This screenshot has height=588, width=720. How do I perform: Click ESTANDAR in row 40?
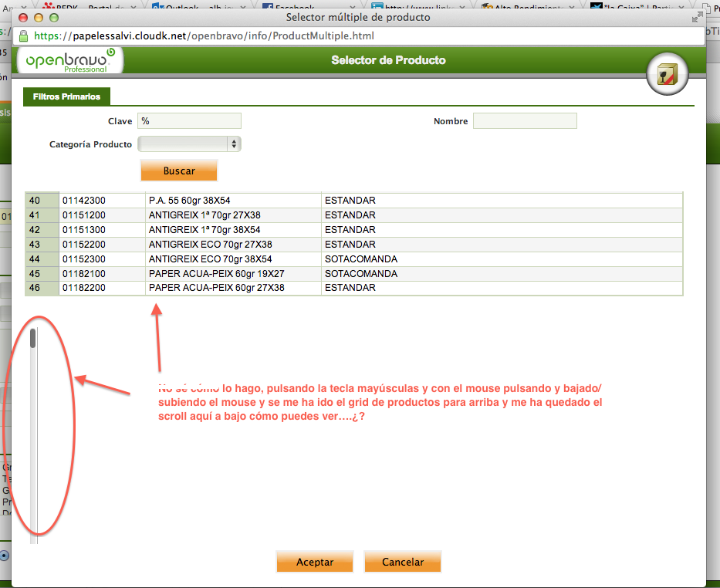[x=350, y=201]
